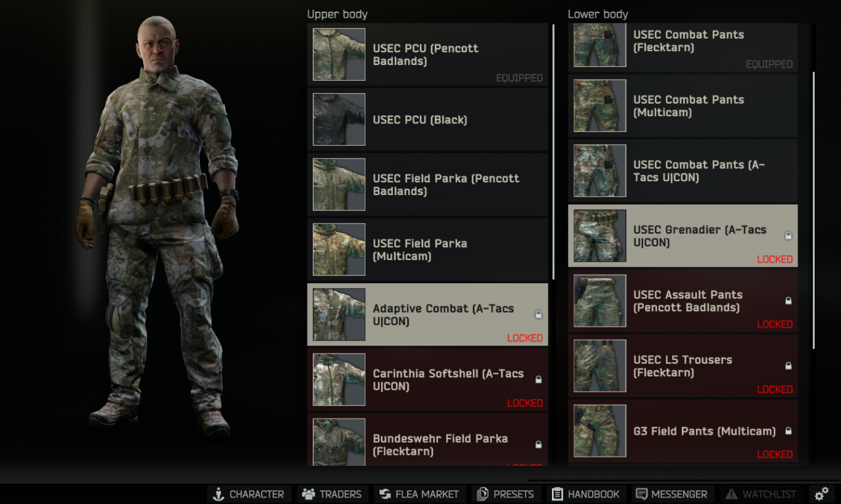Click lock icon on USEC Assault Pants

[788, 301]
